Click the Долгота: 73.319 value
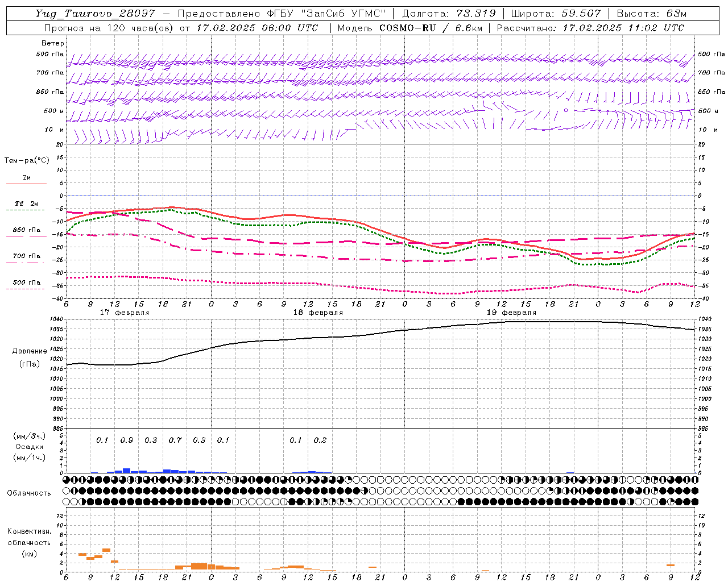The image size is (728, 582). click(x=449, y=14)
